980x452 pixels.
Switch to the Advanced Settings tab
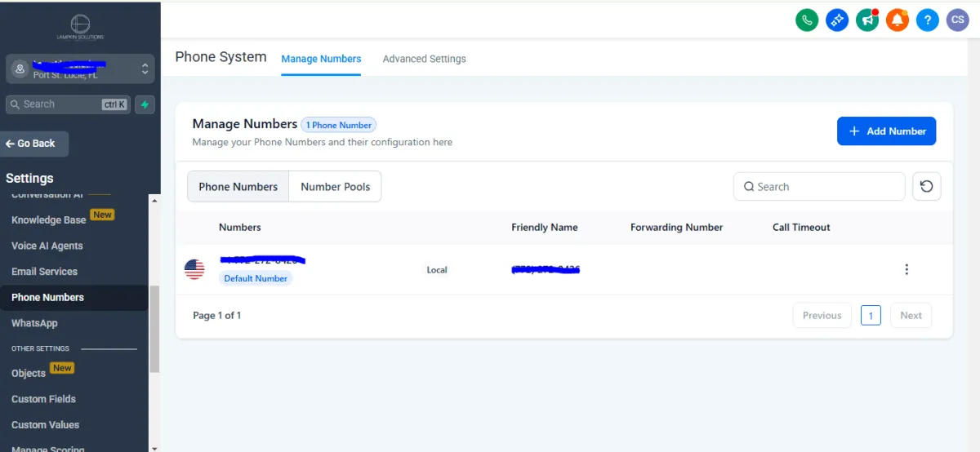(x=424, y=59)
